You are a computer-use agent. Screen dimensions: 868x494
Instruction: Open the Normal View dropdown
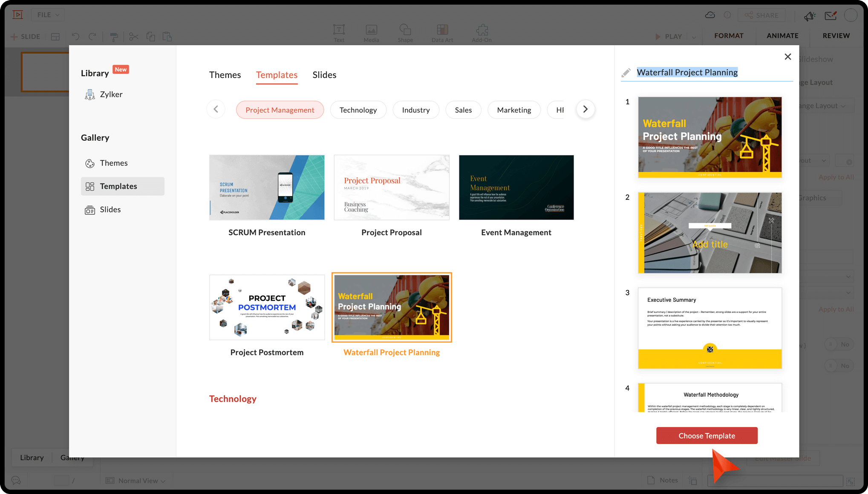coord(136,480)
